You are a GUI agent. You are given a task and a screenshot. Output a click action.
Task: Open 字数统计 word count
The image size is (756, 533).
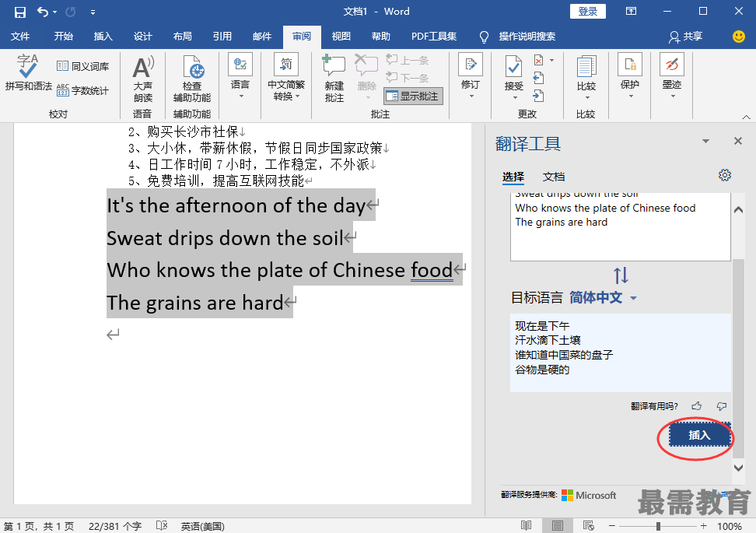tap(82, 90)
